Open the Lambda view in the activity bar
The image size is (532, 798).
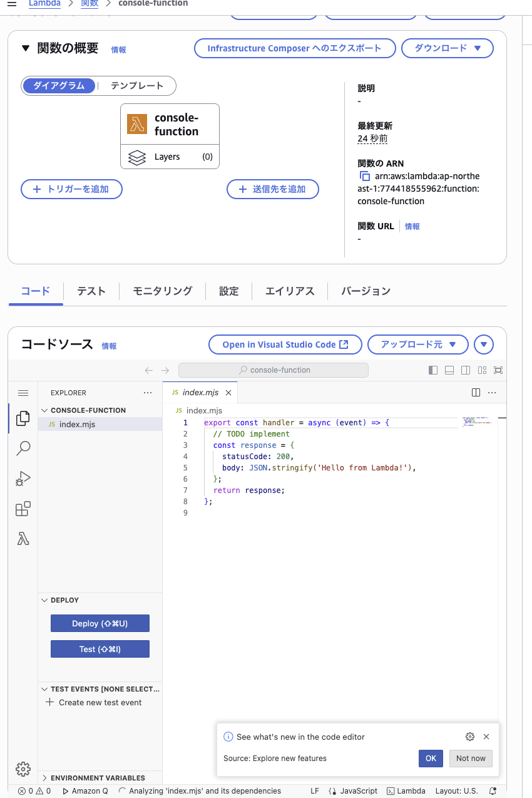pyautogui.click(x=23, y=539)
